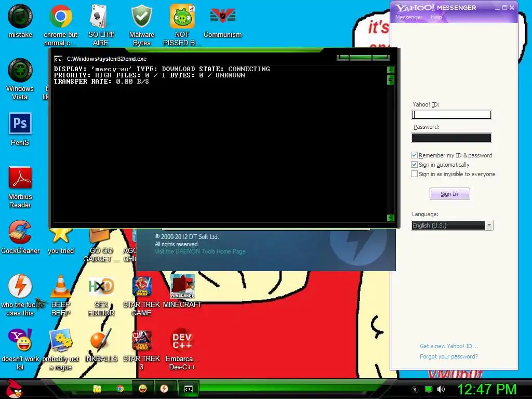Click '© 2000-2012 DT Soft Ltd.' text
The image size is (532, 399).
pos(187,237)
